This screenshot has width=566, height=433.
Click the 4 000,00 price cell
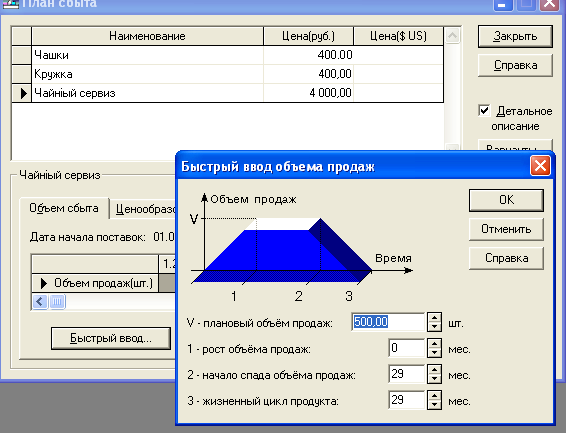click(309, 93)
